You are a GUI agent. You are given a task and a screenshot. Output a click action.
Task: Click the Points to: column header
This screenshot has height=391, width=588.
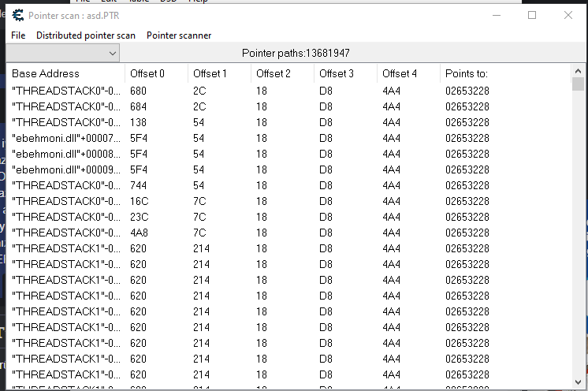pyautogui.click(x=505, y=73)
